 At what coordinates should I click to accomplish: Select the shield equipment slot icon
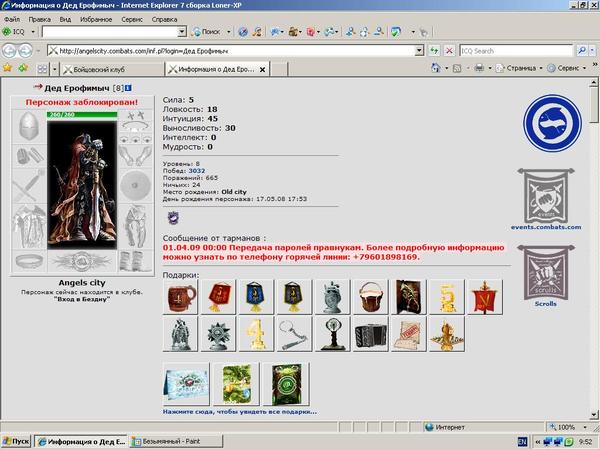[x=135, y=185]
